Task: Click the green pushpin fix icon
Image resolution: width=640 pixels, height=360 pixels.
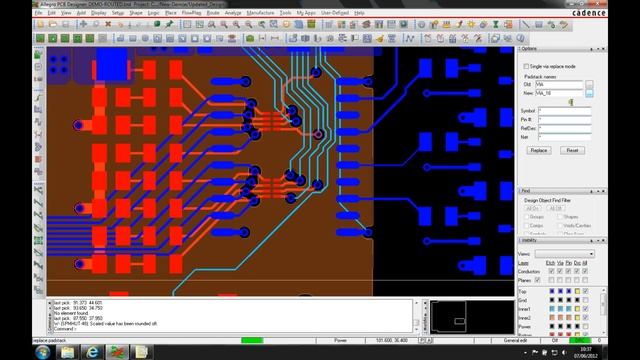Action: (x=169, y=24)
